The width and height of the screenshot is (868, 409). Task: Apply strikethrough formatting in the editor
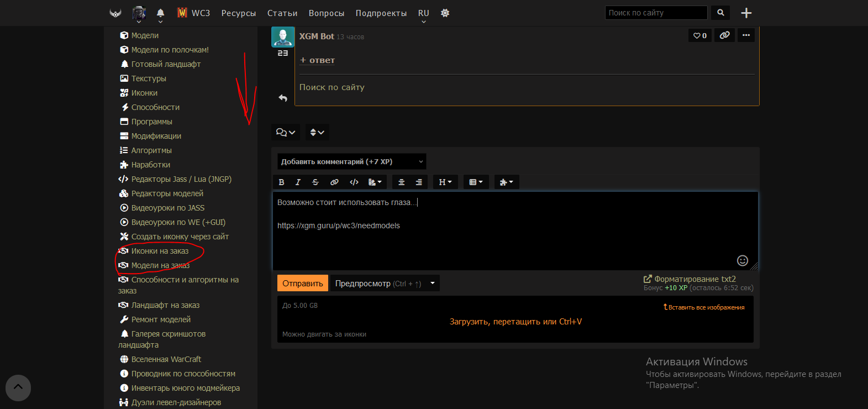pyautogui.click(x=315, y=182)
